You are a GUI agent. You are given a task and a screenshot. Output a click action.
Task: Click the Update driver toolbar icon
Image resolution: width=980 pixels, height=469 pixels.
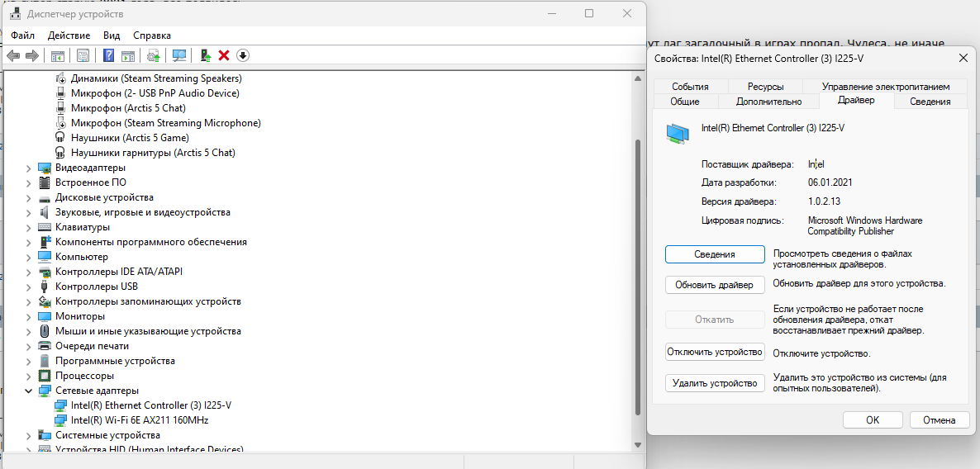pos(153,55)
